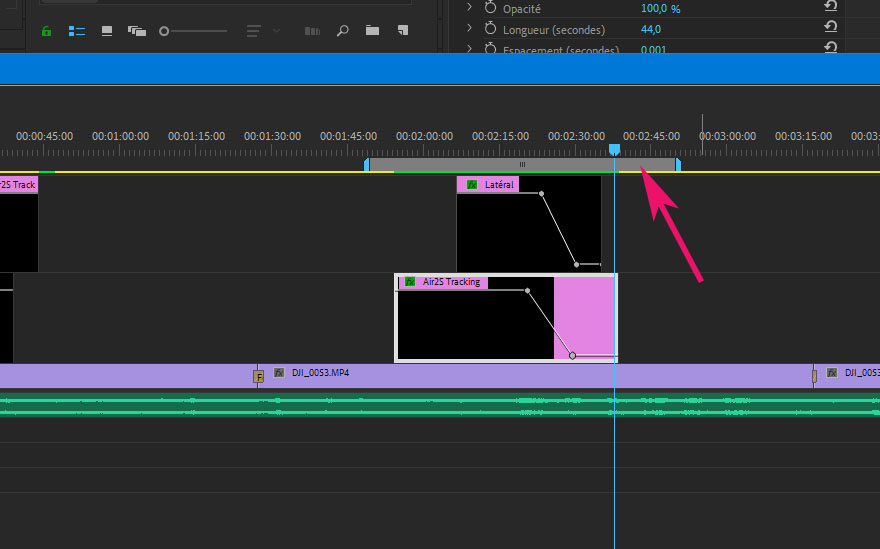Viewport: 880px width, 549px height.
Task: Expand the Longueur (secondes) property
Action: click(x=469, y=29)
